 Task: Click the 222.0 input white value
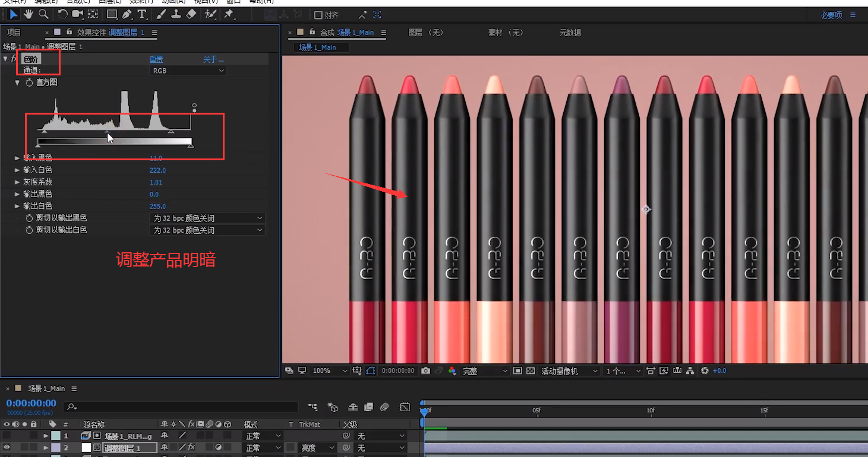pos(157,170)
